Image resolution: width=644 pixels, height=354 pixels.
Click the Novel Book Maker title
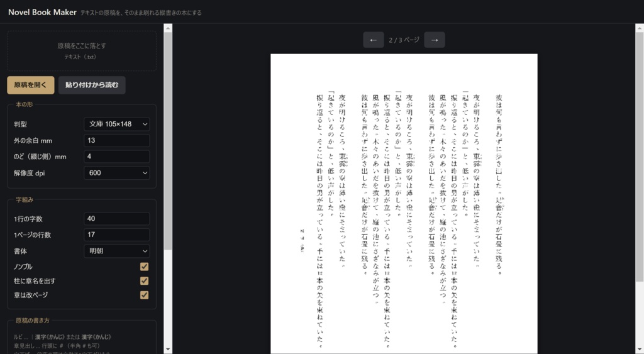coord(42,13)
